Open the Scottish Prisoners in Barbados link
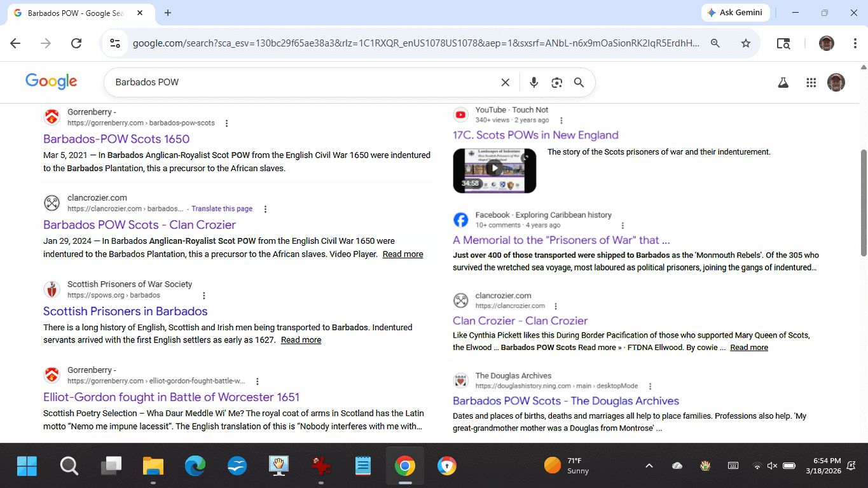Viewport: 868px width, 488px height. pyautogui.click(x=125, y=311)
